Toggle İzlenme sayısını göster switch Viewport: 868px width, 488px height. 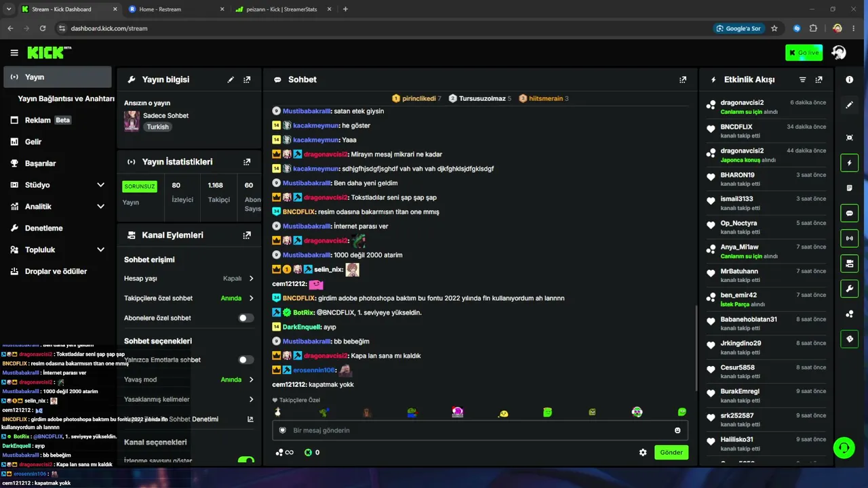pos(246,461)
